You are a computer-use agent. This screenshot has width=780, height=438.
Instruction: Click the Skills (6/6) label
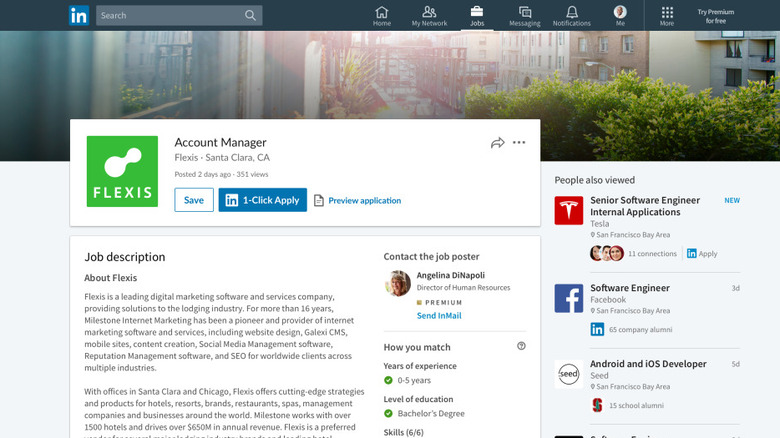click(403, 432)
